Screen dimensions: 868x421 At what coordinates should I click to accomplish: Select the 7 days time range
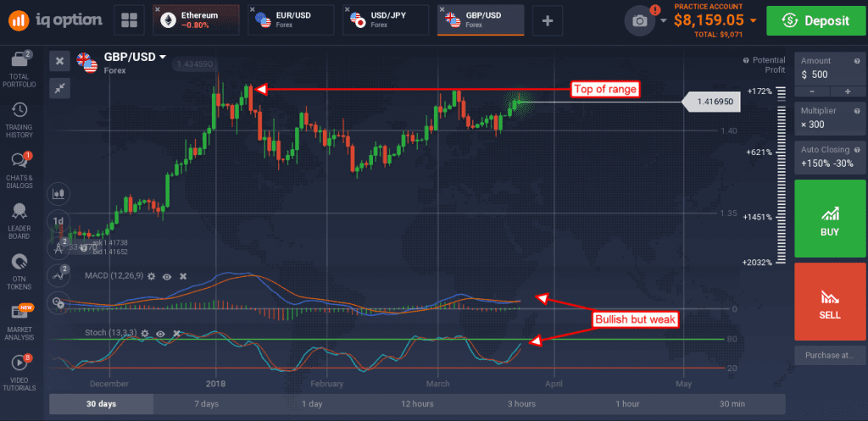[x=207, y=404]
